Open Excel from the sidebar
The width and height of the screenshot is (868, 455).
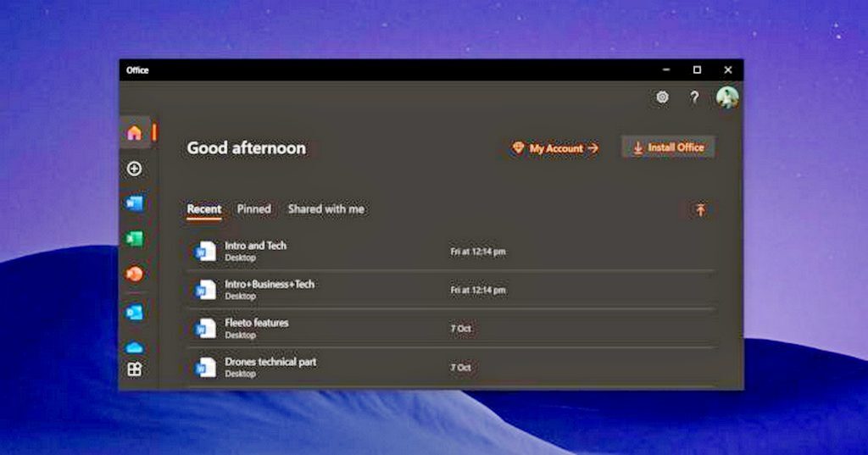pyautogui.click(x=134, y=239)
